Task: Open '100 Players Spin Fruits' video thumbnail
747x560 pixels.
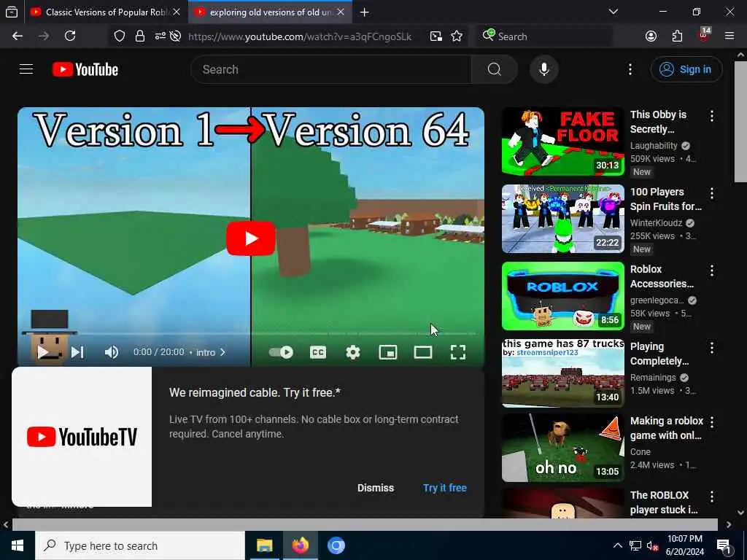Action: pos(562,219)
